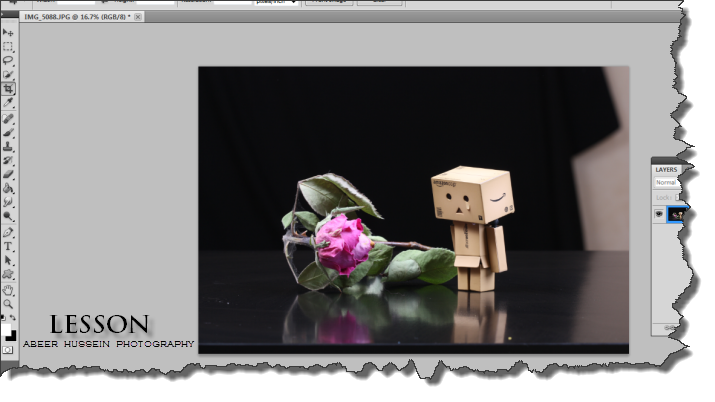
Task: Select the Paint Bucket tool
Action: 8,188
